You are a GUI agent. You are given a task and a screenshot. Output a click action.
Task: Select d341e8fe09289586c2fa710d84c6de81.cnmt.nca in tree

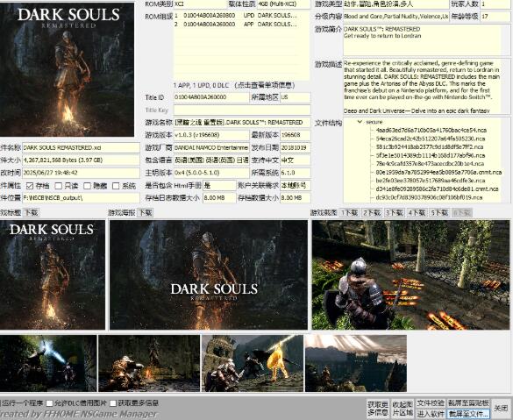pos(437,189)
